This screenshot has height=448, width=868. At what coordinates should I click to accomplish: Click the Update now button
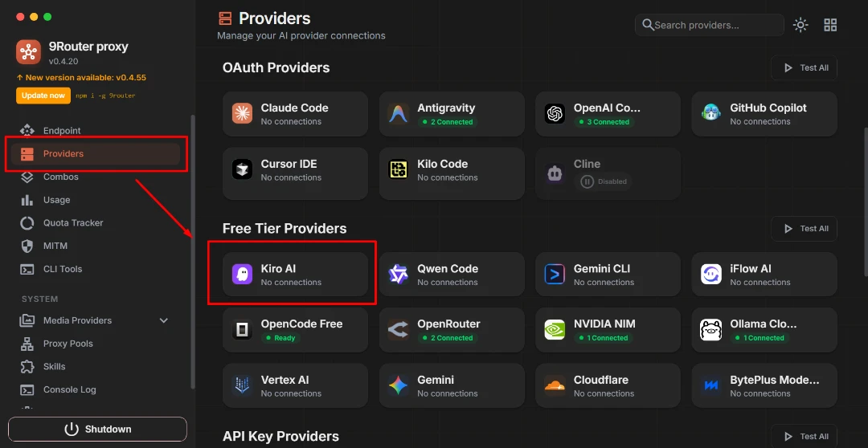(x=43, y=95)
